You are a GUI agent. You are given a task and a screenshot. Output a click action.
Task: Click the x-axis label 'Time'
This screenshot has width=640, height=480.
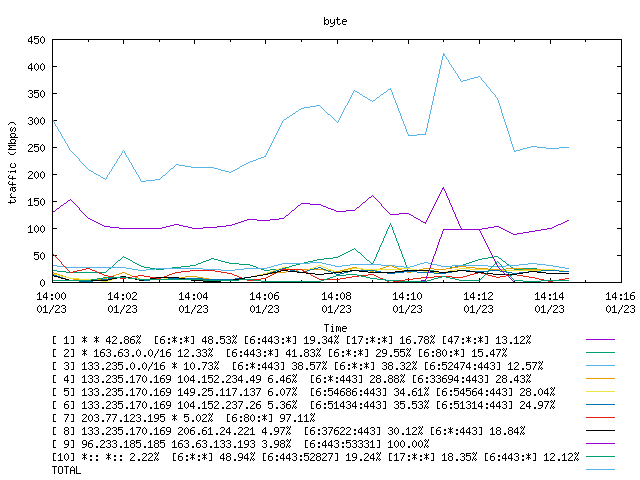tap(335, 328)
